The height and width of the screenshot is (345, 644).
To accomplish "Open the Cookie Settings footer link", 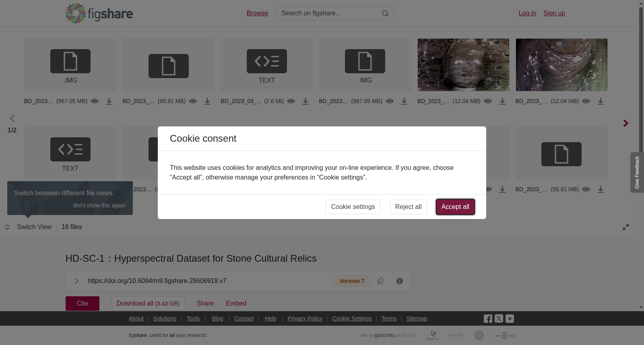I will [x=352, y=318].
